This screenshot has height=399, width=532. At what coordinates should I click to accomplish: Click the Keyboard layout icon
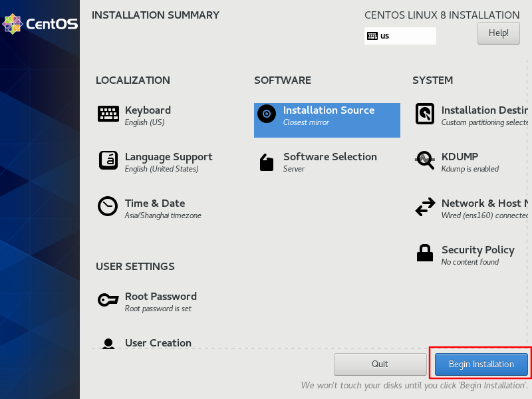point(108,114)
